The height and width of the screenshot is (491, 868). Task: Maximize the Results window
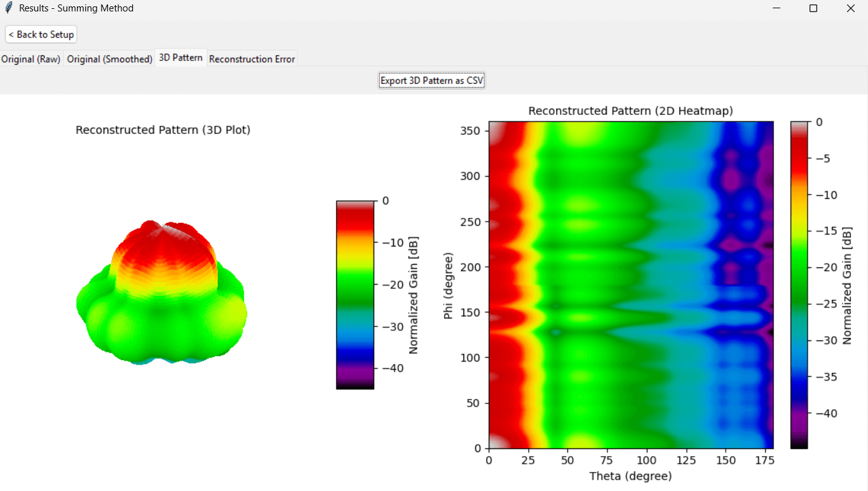pyautogui.click(x=813, y=8)
